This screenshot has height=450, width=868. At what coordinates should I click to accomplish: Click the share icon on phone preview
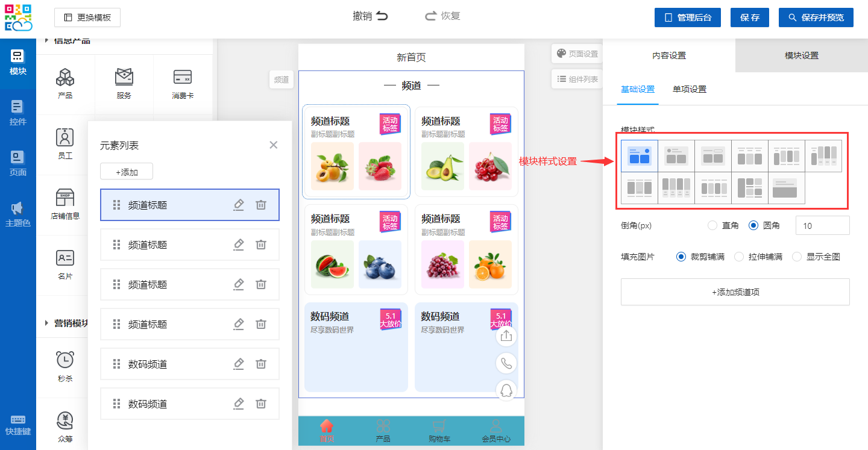(506, 336)
